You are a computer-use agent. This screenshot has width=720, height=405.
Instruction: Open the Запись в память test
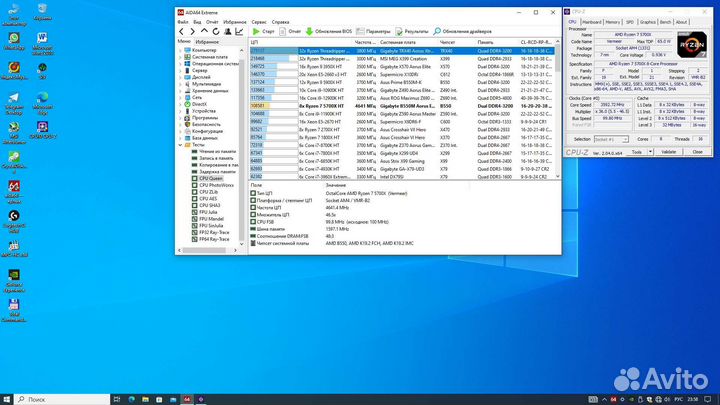(x=217, y=158)
